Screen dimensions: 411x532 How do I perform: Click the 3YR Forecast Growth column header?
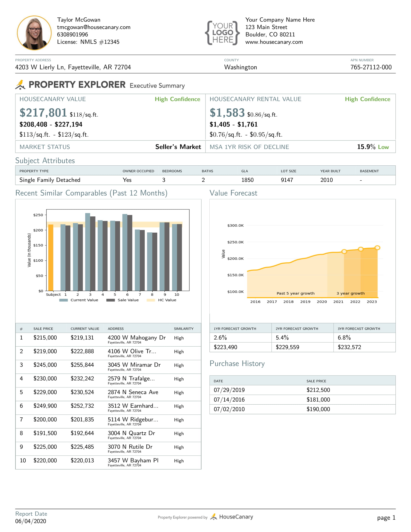359,329
